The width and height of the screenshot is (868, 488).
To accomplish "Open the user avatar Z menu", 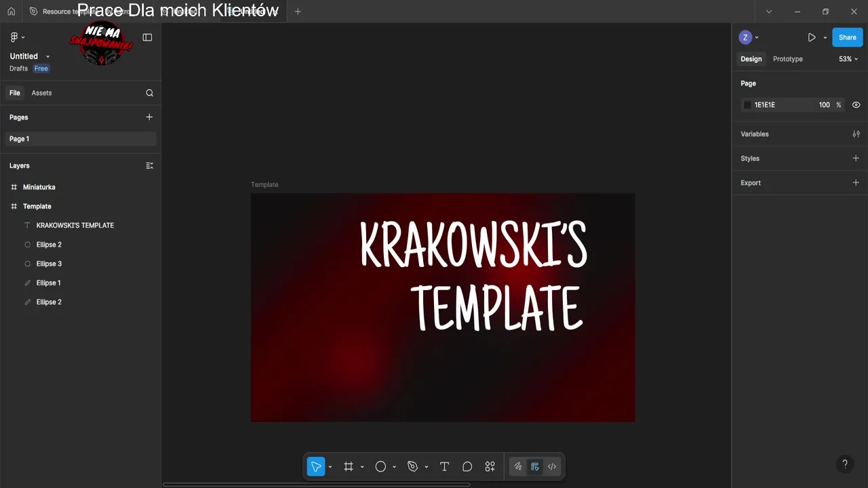I will click(749, 37).
